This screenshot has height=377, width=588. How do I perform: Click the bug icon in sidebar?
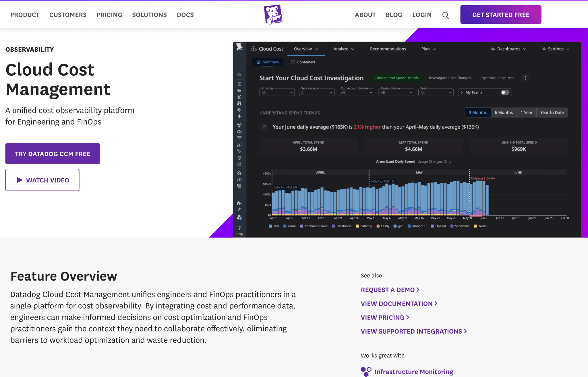239,173
